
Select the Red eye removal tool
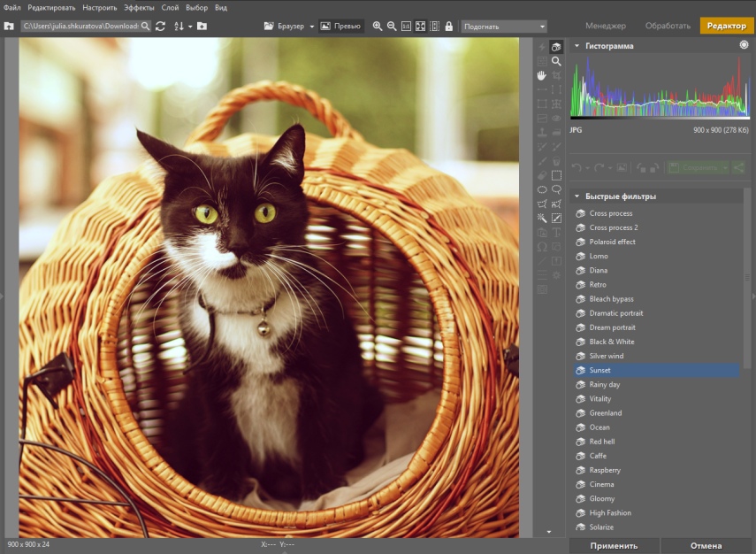tap(556, 119)
